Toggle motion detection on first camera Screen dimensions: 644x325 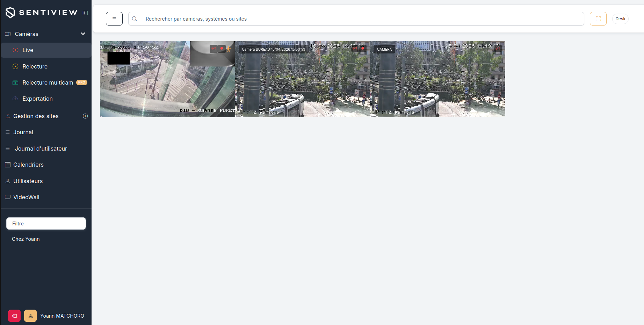tap(229, 49)
